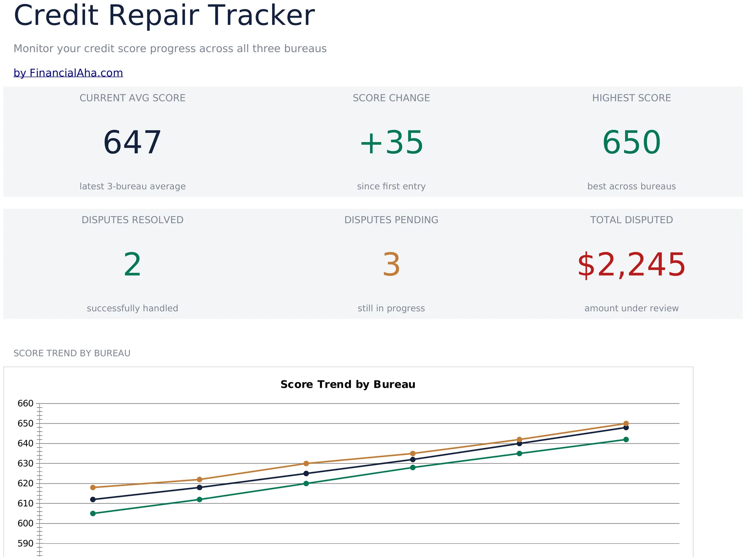Click the 630 axis label

pyautogui.click(x=25, y=463)
